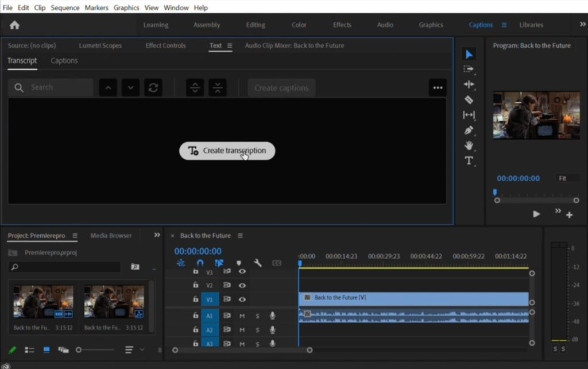Viewport: 588px width, 369px height.
Task: Mute audio track A1
Action: point(242,316)
